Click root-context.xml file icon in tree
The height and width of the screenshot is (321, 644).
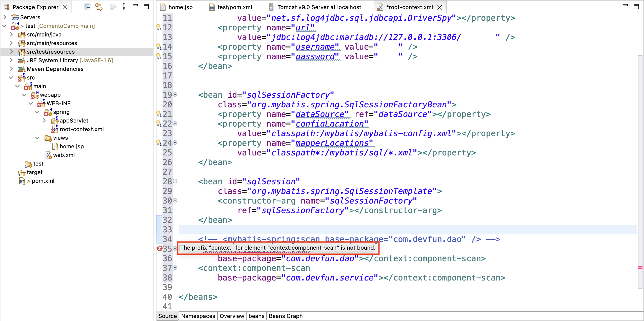pos(54,129)
